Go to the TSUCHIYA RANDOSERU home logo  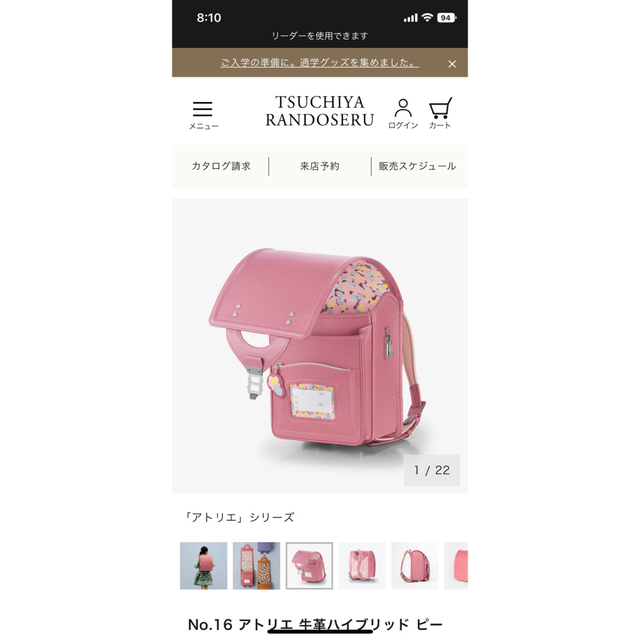(320, 111)
